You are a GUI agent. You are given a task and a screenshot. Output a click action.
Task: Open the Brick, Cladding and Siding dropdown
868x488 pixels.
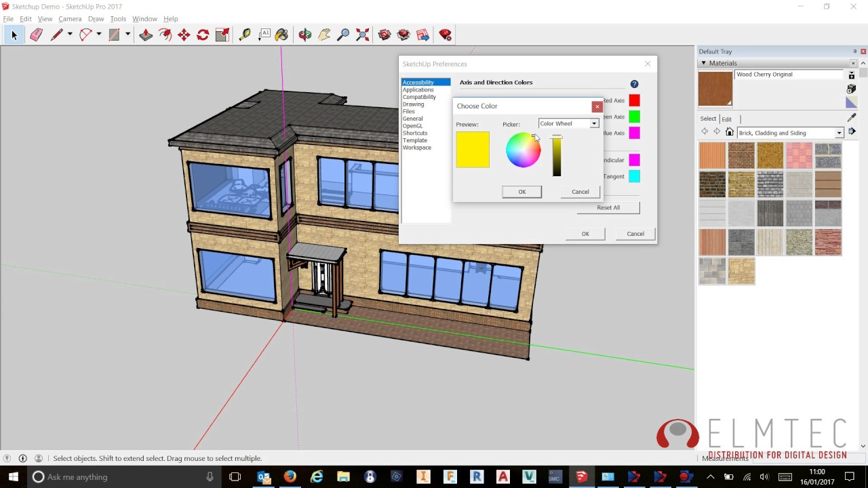pos(839,132)
